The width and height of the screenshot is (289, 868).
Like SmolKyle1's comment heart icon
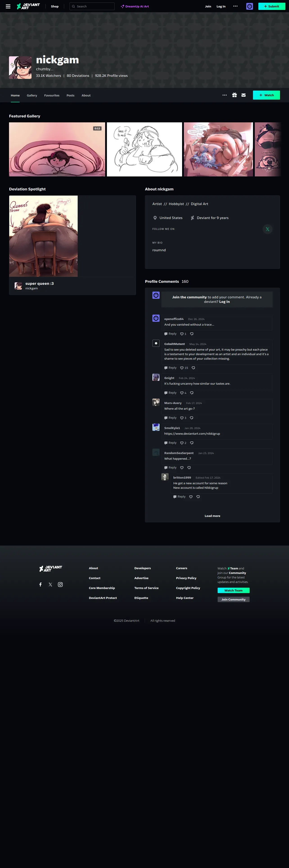pyautogui.click(x=182, y=443)
